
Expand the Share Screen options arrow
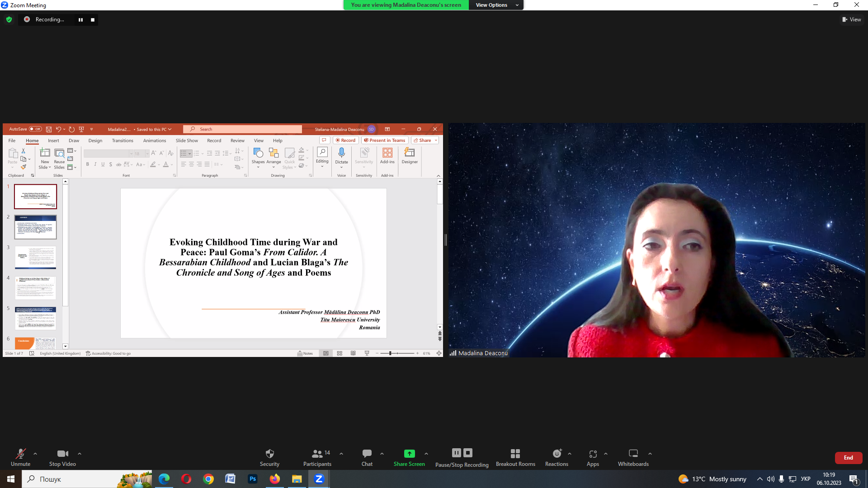coord(426,454)
